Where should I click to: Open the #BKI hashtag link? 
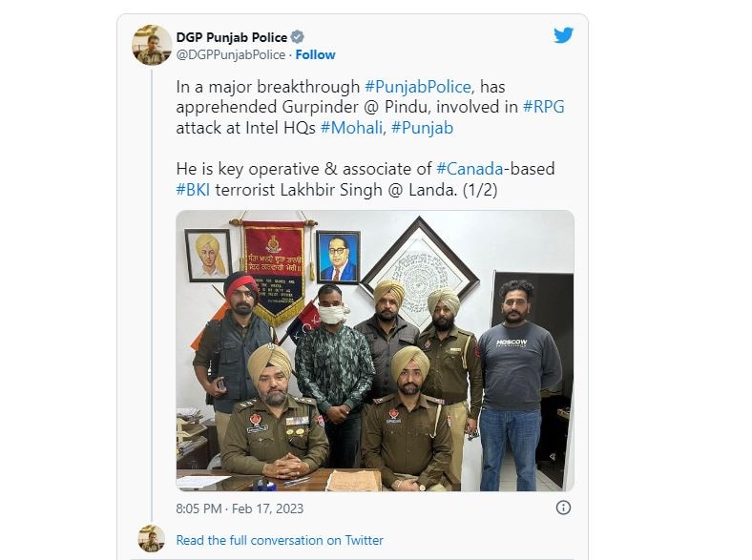coord(193,190)
